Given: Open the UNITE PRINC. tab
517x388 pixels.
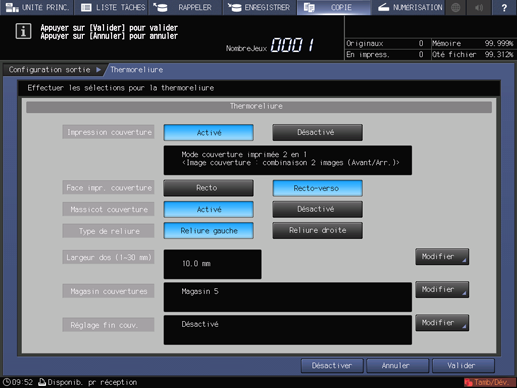Looking at the screenshot, I should coord(37,7).
